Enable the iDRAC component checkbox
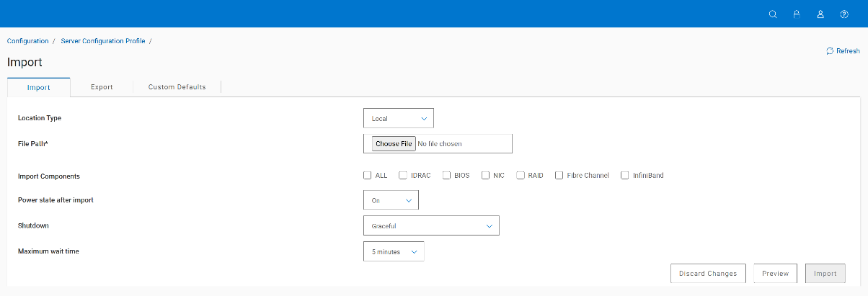Viewport: 868px width, 296px height. coord(403,175)
